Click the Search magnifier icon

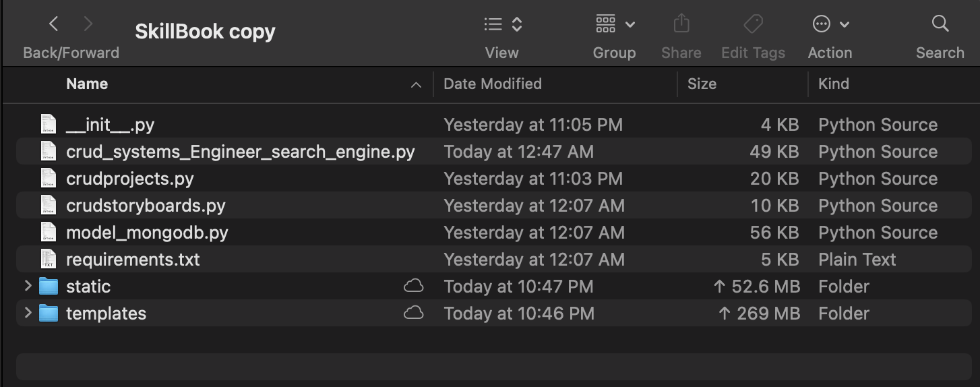[940, 24]
